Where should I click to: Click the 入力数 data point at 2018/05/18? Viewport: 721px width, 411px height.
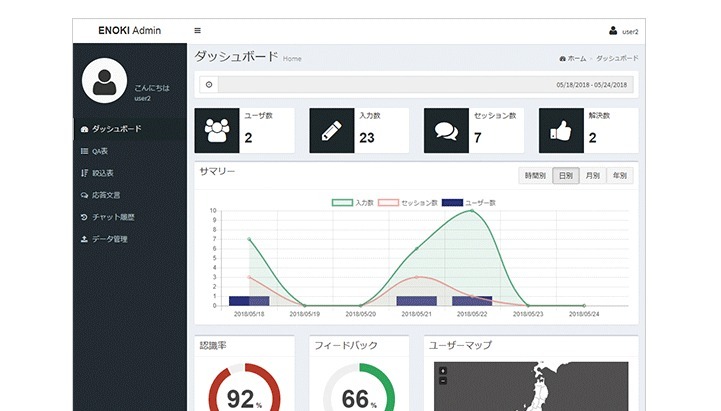249,239
